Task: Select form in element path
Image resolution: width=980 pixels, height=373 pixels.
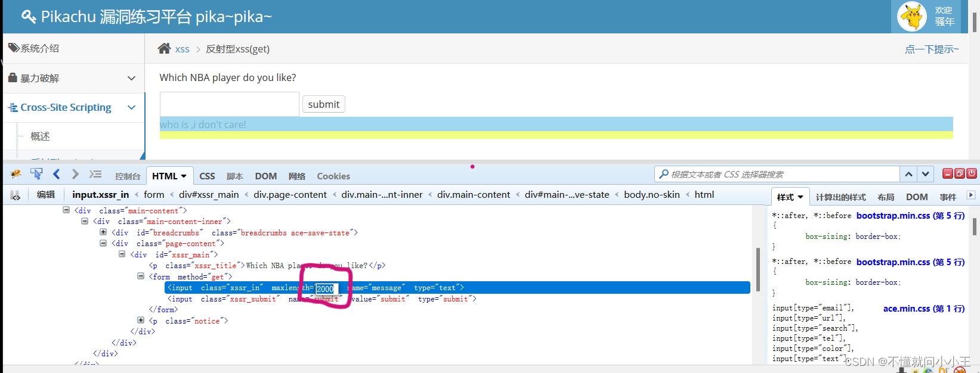Action: [154, 194]
